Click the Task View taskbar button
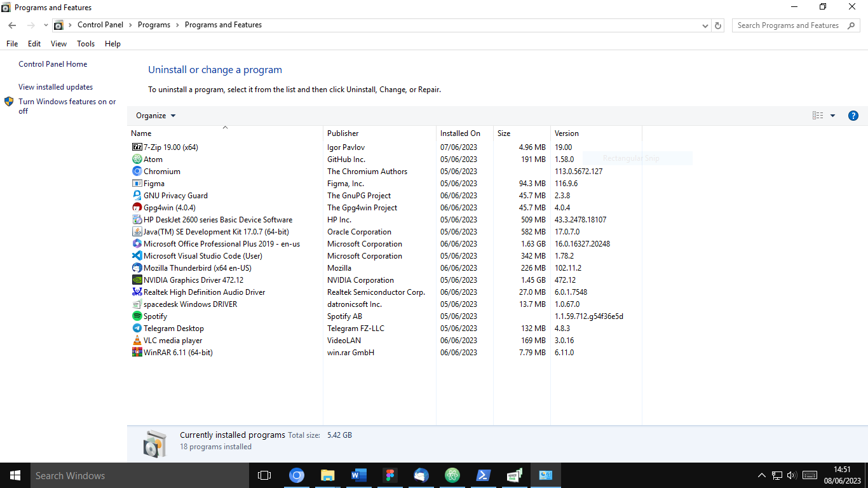Screen dimensions: 868x488 (x=264, y=475)
